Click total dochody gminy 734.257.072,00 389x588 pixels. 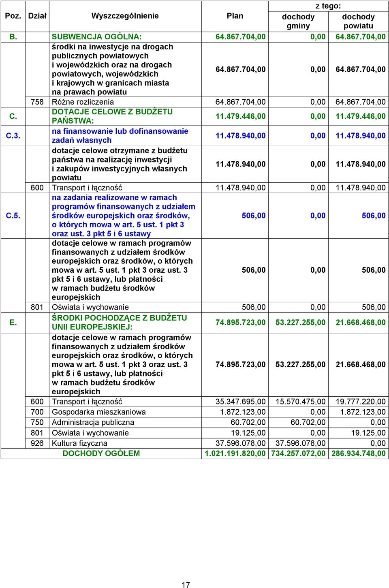(x=298, y=454)
